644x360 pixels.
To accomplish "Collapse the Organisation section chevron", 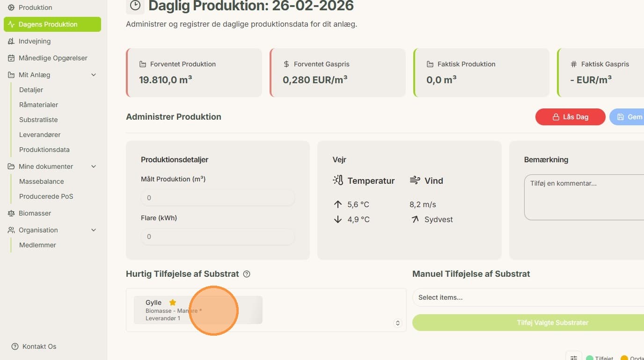I will 94,230.
